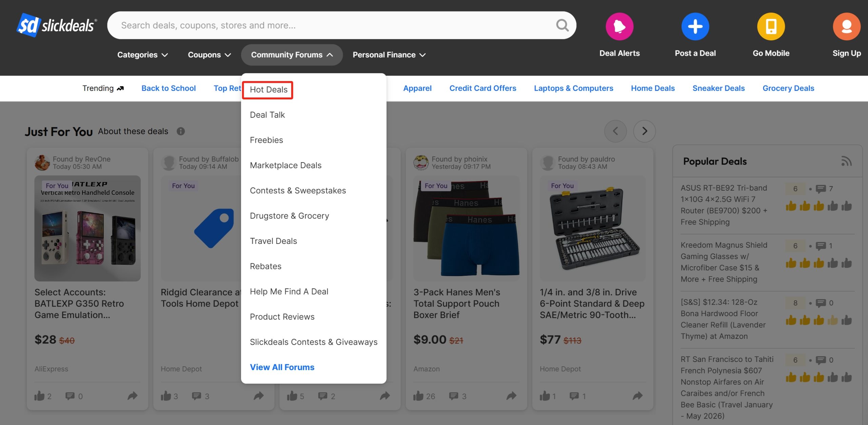Open Kreedom Magnus Shield glasses deal
This screenshot has width=868, height=425.
(724, 262)
